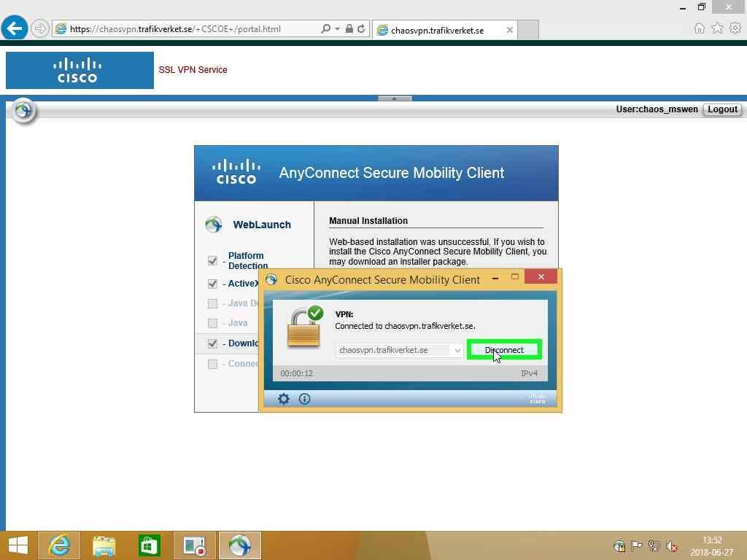The image size is (747, 560).
Task: Open the recorder app in taskbar
Action: coord(194,545)
